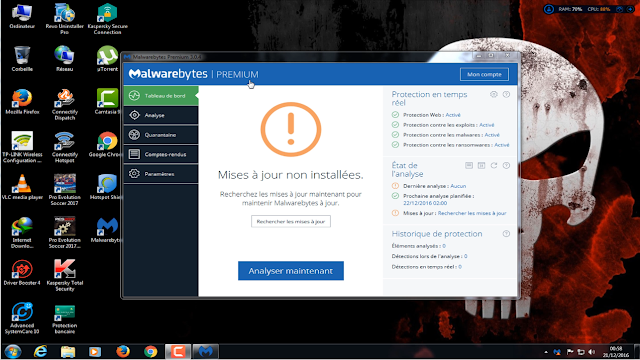The width and height of the screenshot is (640, 360).
Task: Select Pro Evolution Soccer 2017 icon
Action: click(64, 190)
